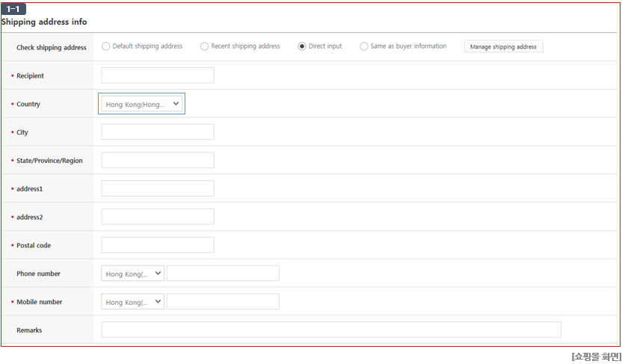
Task: Click the Remarks text field
Action: [x=331, y=330]
